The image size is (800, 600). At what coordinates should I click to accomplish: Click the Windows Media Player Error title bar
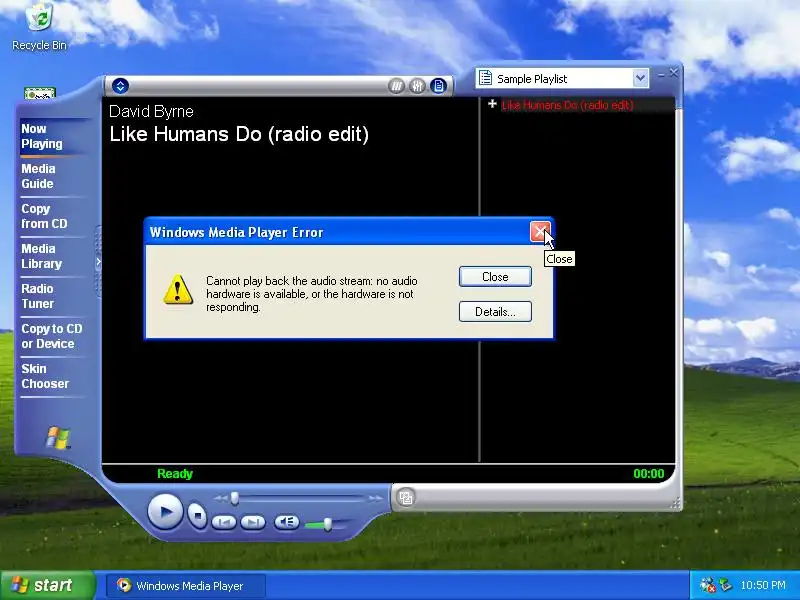pos(337,232)
